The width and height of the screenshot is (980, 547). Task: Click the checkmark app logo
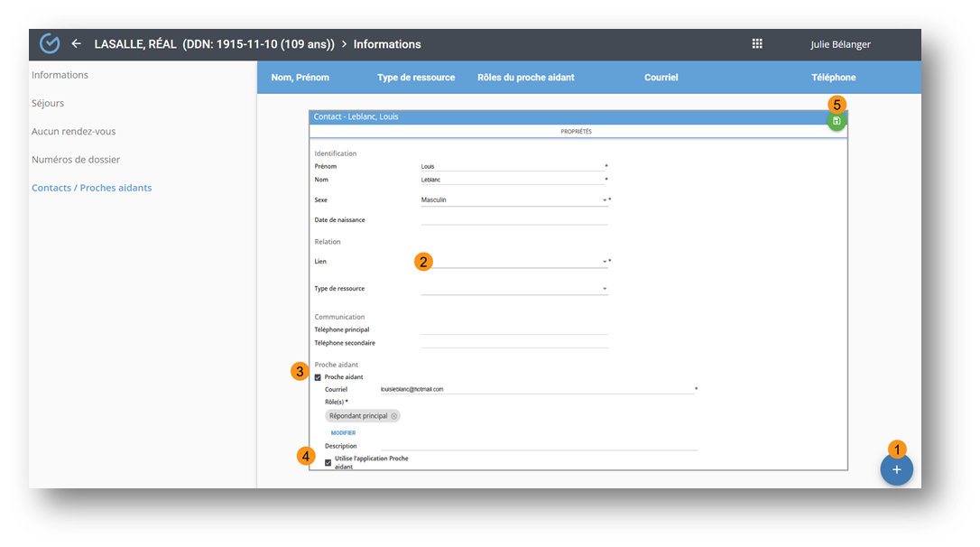pos(50,43)
